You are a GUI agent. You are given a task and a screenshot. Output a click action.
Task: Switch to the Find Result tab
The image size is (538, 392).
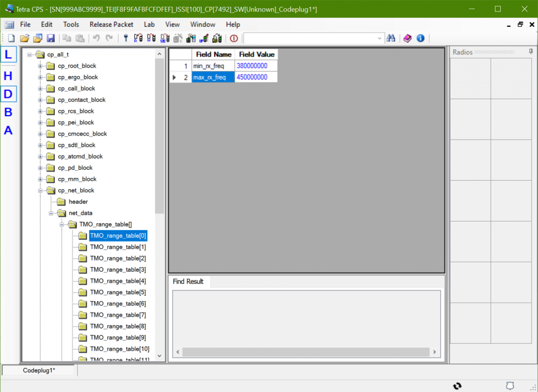(188, 282)
